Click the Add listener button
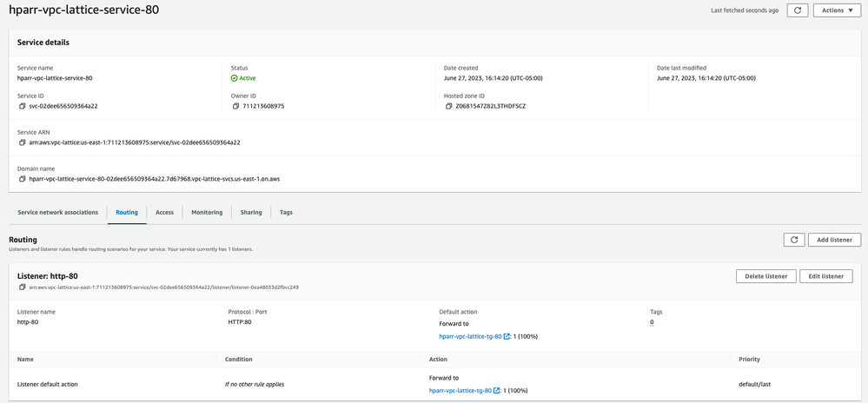Screen dimensions: 868x403 tap(834, 240)
